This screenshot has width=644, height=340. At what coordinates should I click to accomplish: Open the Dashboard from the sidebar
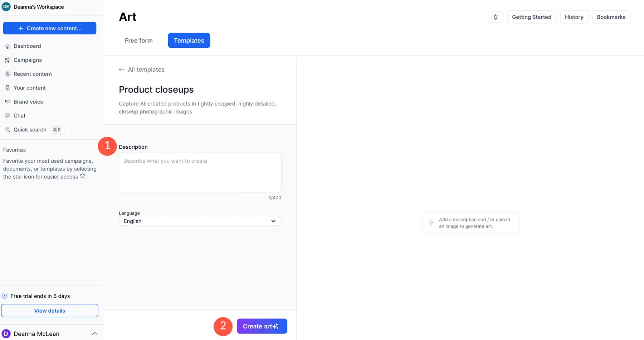27,46
